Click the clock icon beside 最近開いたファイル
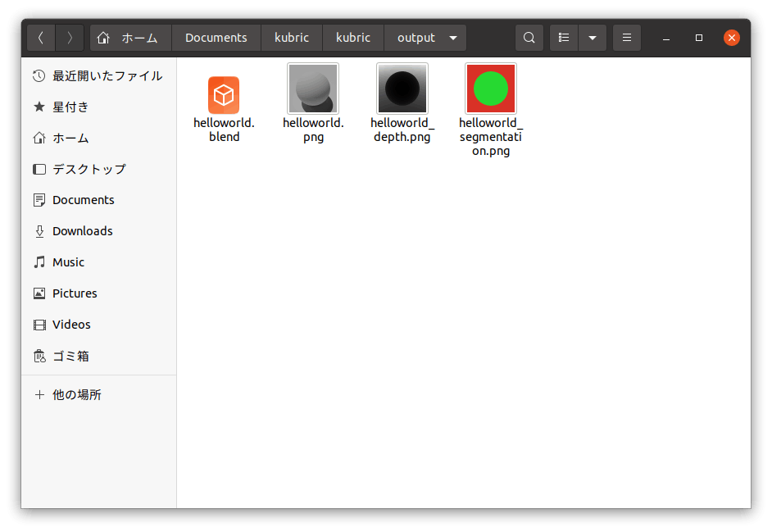Viewport: 772px width, 532px height. tap(39, 76)
